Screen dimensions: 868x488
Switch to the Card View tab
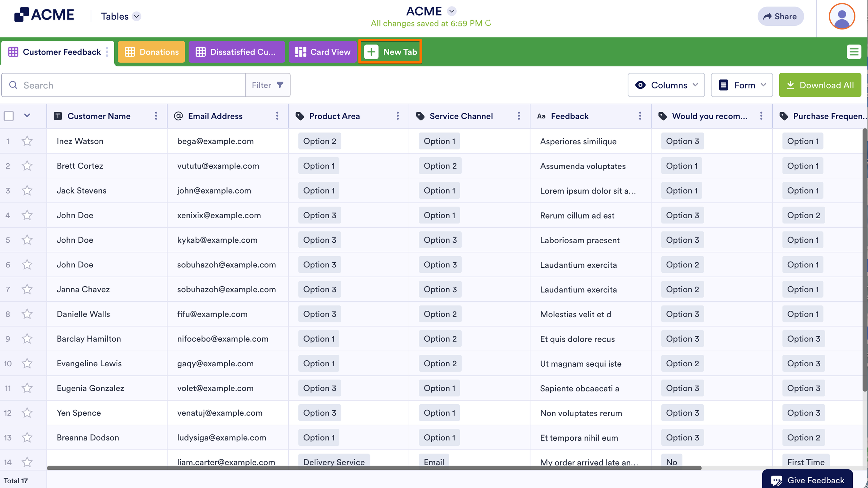(x=322, y=52)
